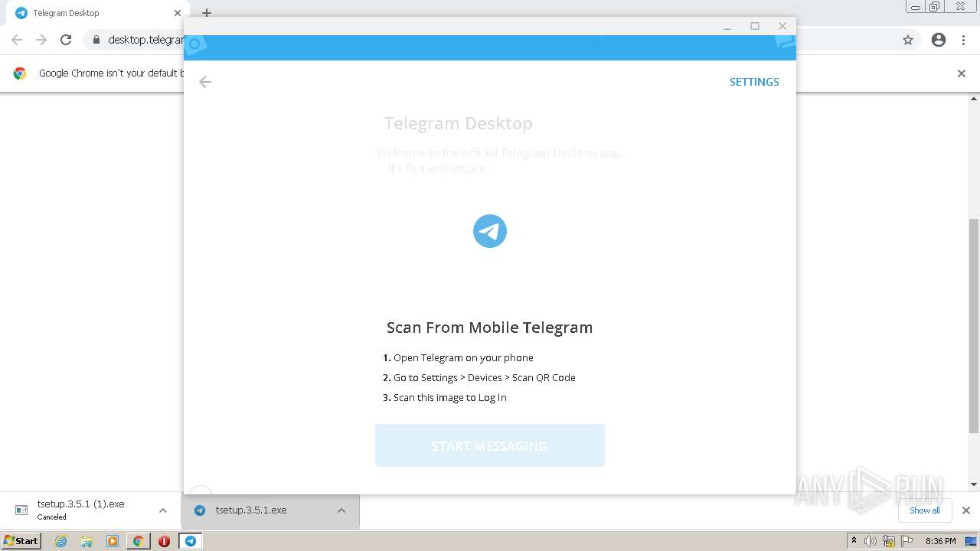Switch to Telegram in the taskbar
The image size is (980, 551).
tap(190, 541)
